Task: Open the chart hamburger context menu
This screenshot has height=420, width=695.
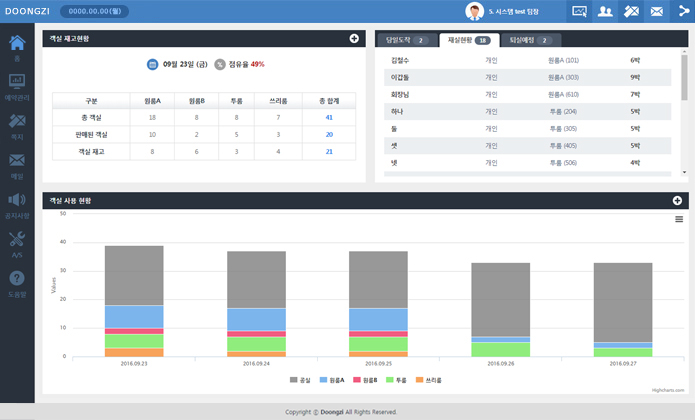Action: 679,219
